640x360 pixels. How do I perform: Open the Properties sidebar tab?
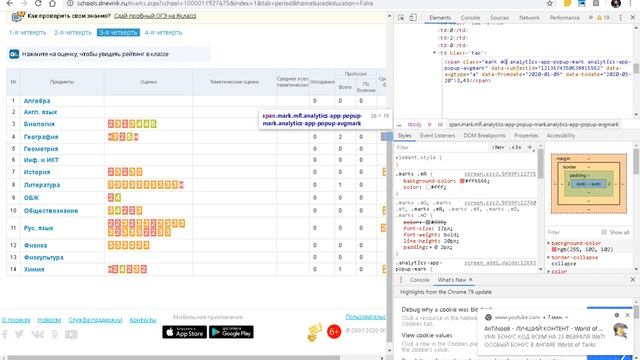[x=526, y=136]
